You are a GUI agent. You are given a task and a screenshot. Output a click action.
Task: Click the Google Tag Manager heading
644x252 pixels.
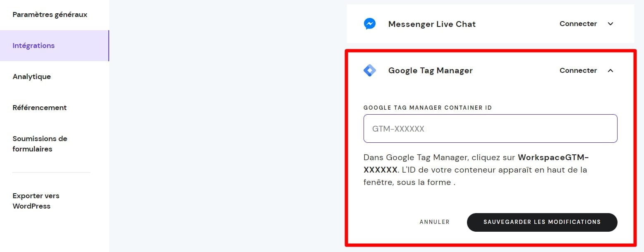point(430,71)
